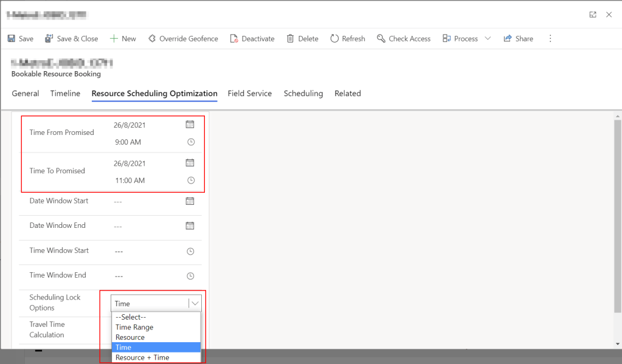Viewport: 622px width, 364px height.
Task: Open calendar picker for Time To Promised
Action: click(x=190, y=163)
